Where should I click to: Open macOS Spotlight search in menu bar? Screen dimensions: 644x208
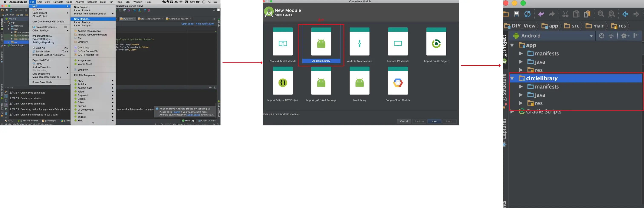(x=210, y=2)
